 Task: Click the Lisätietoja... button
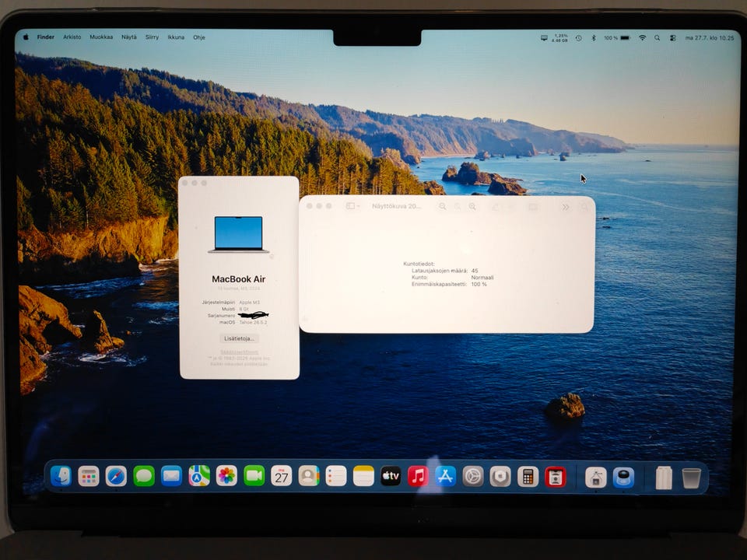point(239,338)
